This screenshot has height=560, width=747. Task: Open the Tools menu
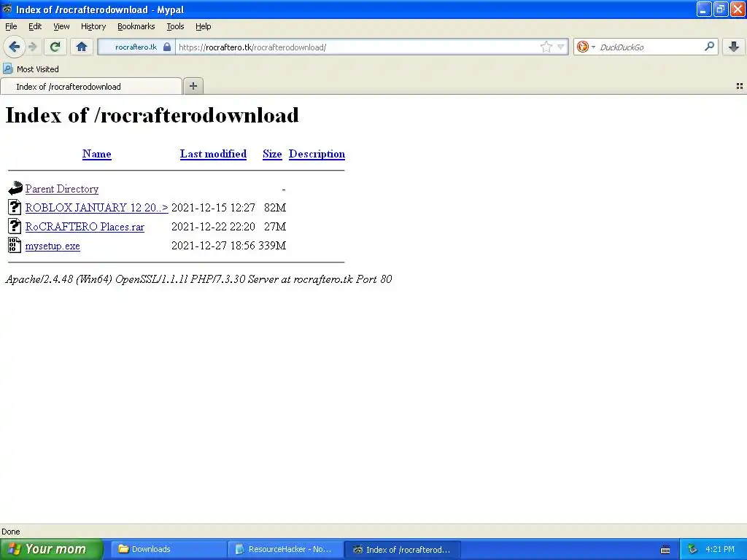(x=175, y=27)
